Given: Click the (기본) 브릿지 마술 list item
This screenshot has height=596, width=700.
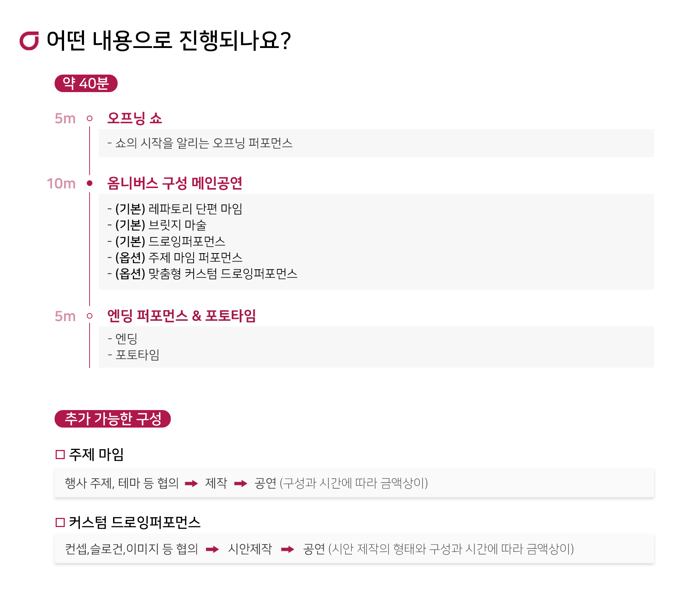Looking at the screenshot, I should tap(161, 225).
